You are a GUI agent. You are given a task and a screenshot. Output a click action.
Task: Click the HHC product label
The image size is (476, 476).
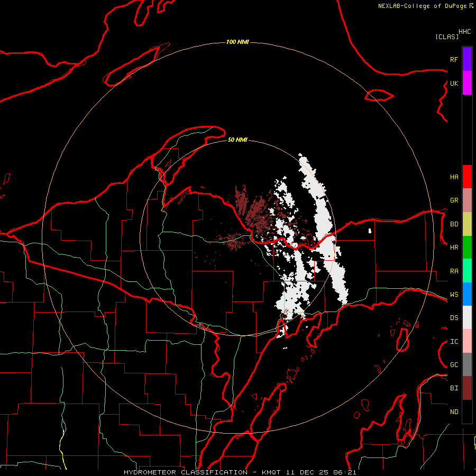pos(465,32)
